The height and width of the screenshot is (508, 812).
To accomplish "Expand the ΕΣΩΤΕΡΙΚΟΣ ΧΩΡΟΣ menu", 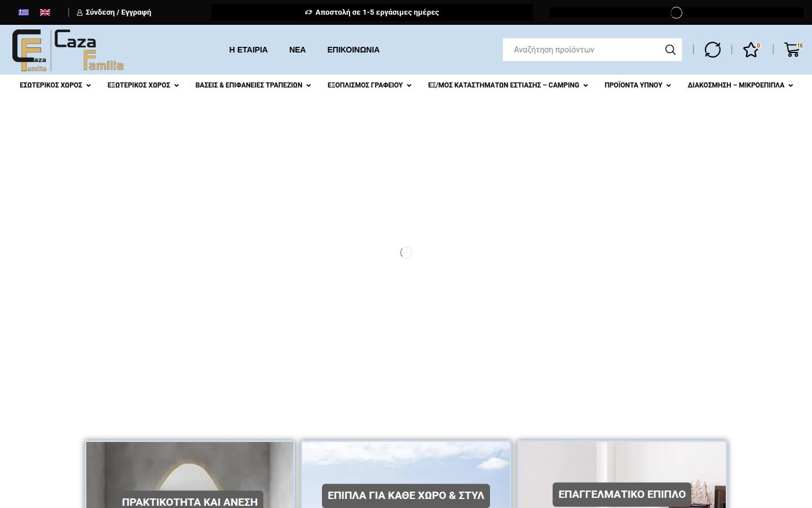I will click(55, 85).
